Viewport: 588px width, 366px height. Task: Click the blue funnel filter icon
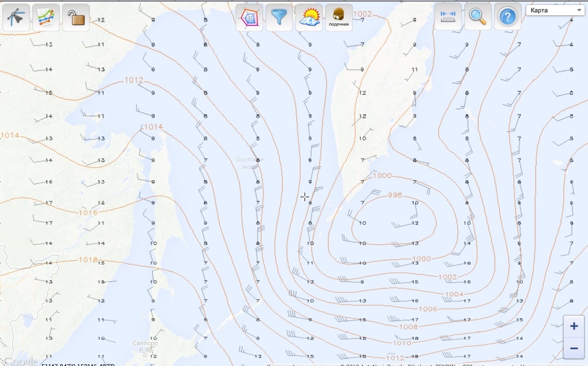click(x=279, y=18)
